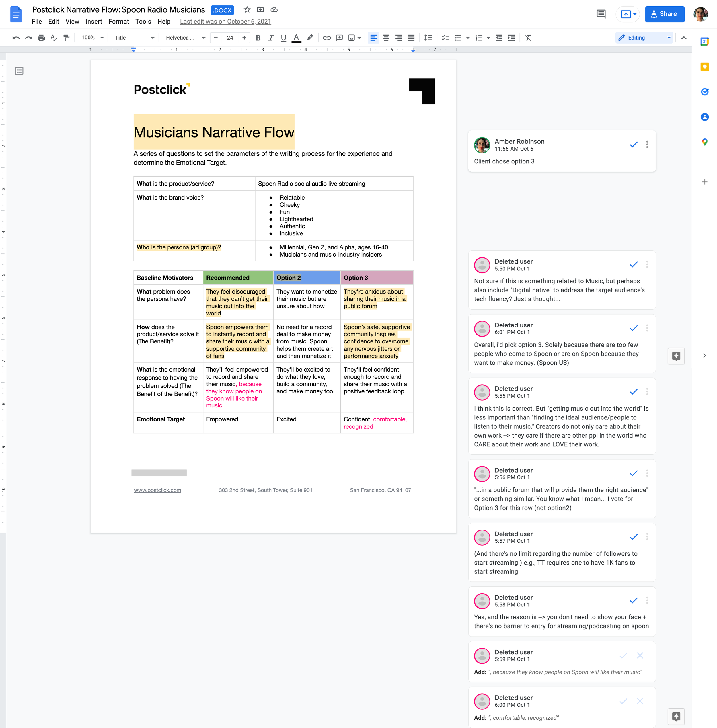Viewport: 717px width, 728px height.
Task: Open the Edit menu
Action: tap(53, 22)
